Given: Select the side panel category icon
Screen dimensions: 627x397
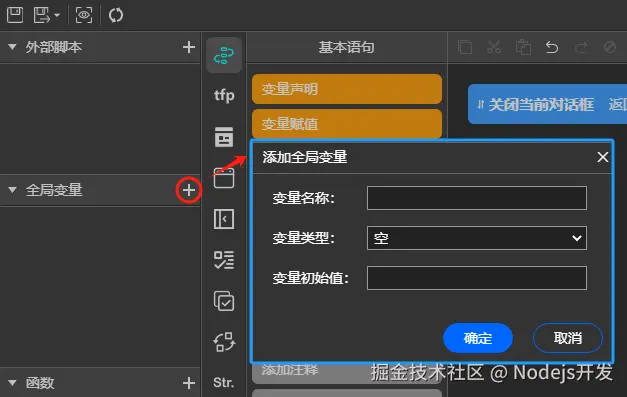Looking at the screenshot, I should pos(224,219).
